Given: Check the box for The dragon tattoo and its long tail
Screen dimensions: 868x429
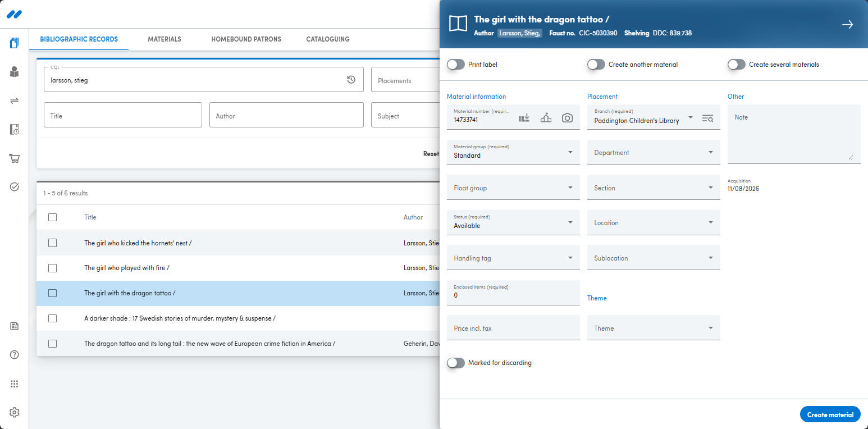Looking at the screenshot, I should [52, 344].
